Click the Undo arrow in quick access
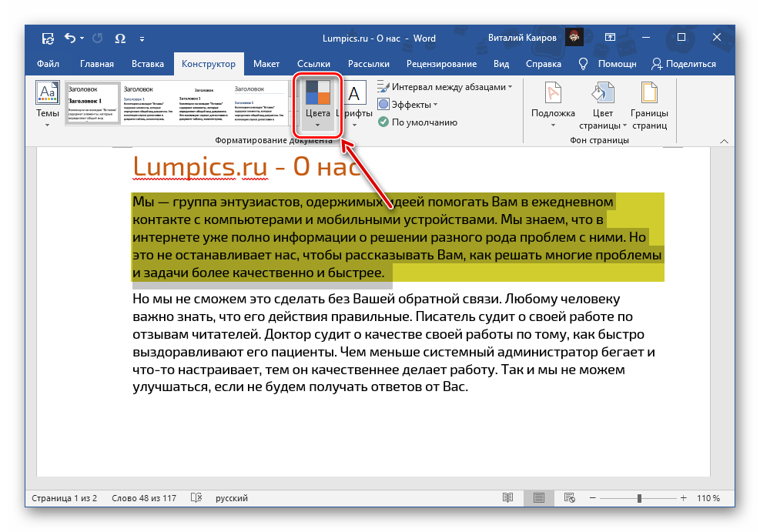Screen dimensions: 760x532 click(x=70, y=38)
